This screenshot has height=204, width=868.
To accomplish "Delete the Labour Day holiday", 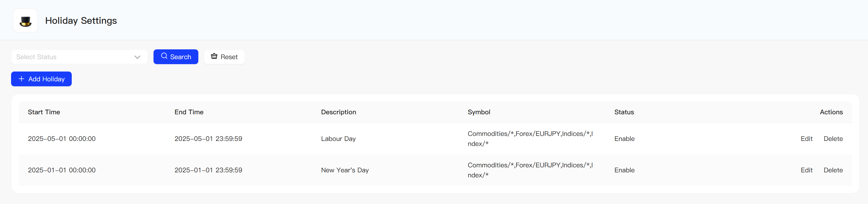I will click(x=833, y=139).
